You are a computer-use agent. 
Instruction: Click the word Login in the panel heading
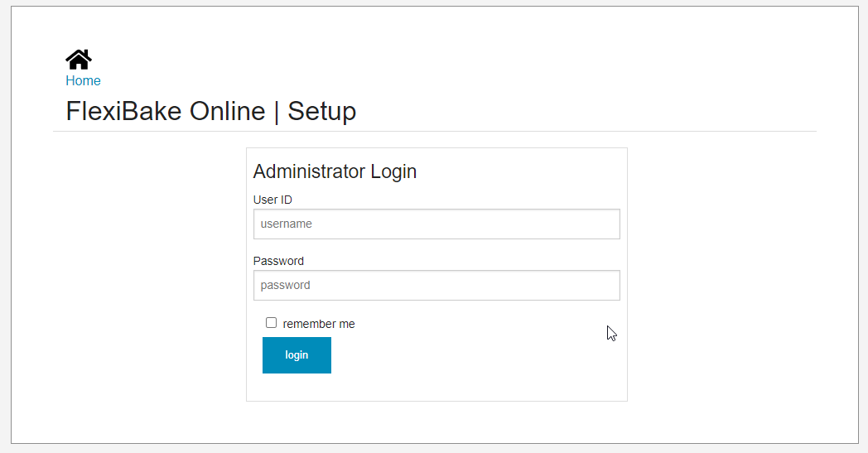pyautogui.click(x=393, y=171)
